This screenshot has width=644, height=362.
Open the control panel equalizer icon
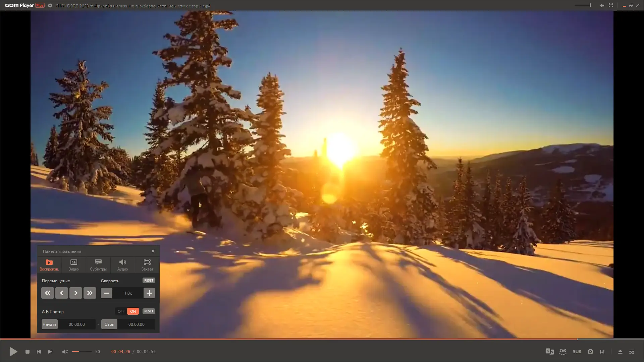(602, 352)
